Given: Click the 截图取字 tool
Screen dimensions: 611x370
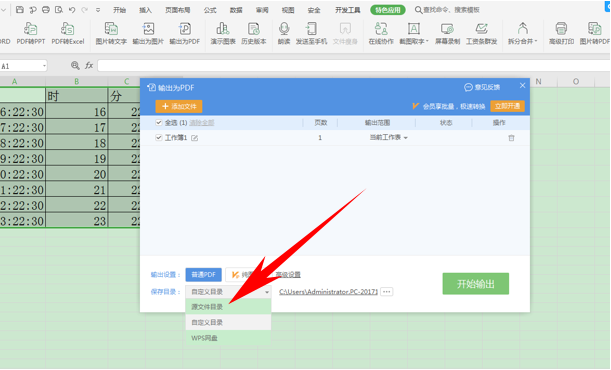Looking at the screenshot, I should [x=414, y=33].
